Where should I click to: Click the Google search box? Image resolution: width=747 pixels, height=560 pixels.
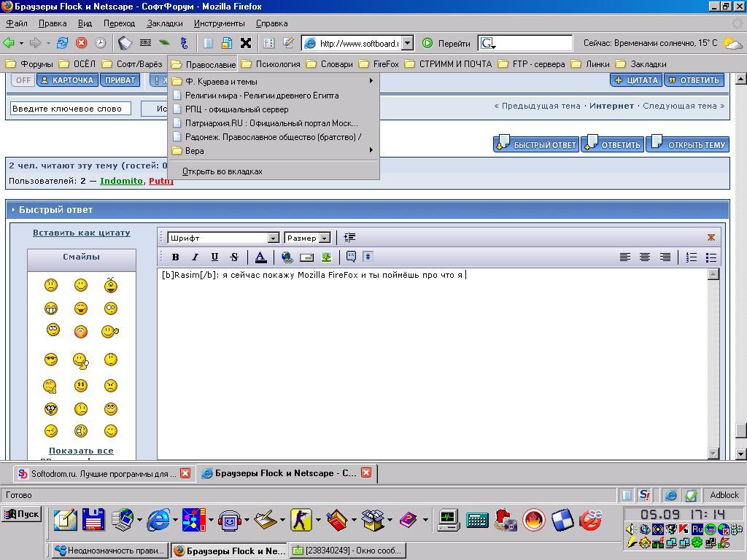pos(525,43)
